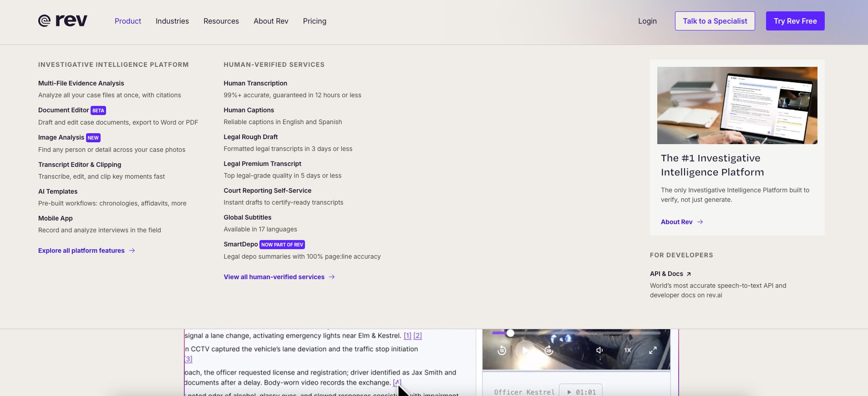Click the video progress slider handle
The image size is (868, 396).
pos(510,333)
